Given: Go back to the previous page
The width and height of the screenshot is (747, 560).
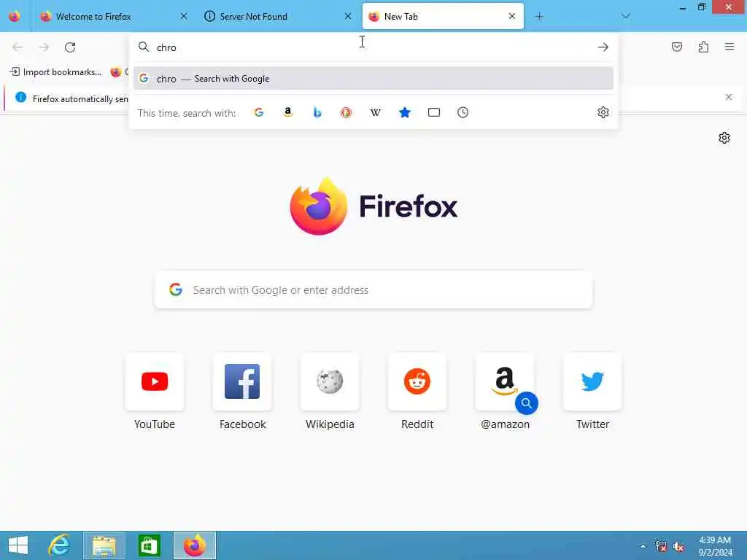Looking at the screenshot, I should click(18, 47).
